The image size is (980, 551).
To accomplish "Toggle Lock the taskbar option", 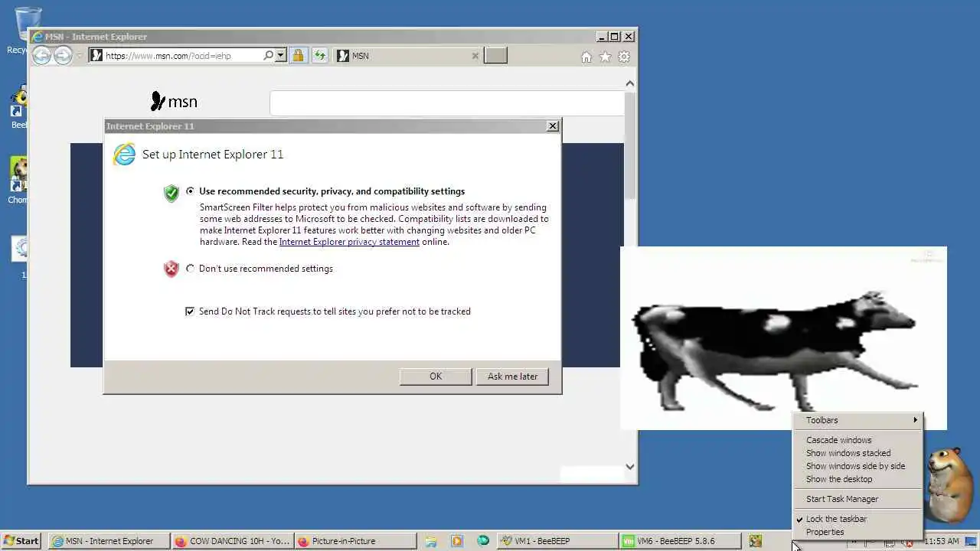I will click(857, 519).
